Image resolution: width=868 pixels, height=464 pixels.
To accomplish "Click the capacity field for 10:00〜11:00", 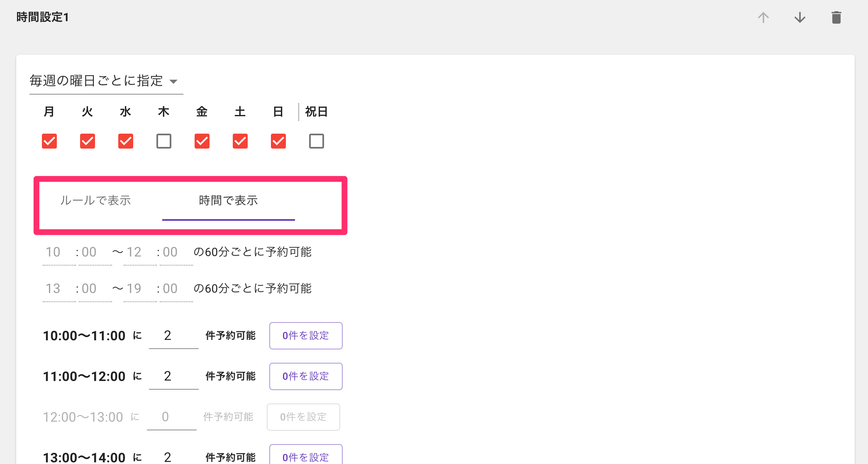I will [173, 335].
